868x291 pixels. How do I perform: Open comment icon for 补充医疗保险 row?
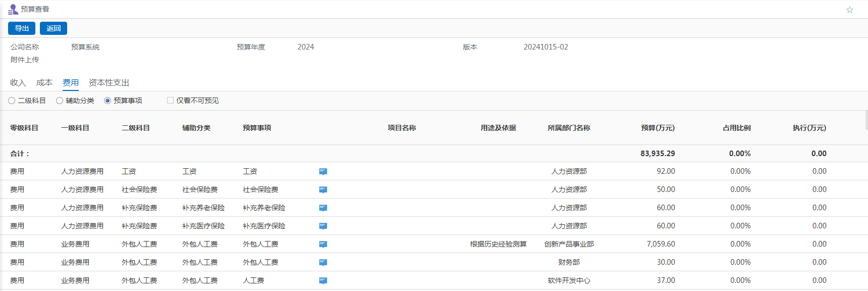tap(323, 226)
